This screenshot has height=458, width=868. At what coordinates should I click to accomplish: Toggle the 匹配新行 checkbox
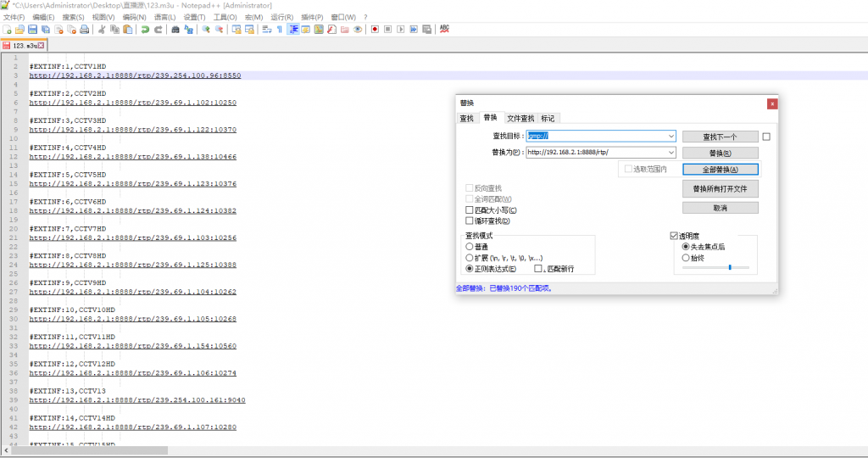coord(538,269)
